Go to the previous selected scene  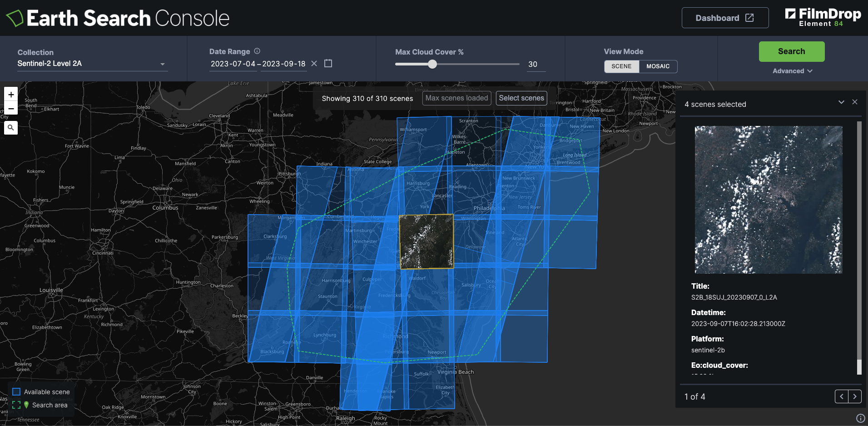click(842, 396)
